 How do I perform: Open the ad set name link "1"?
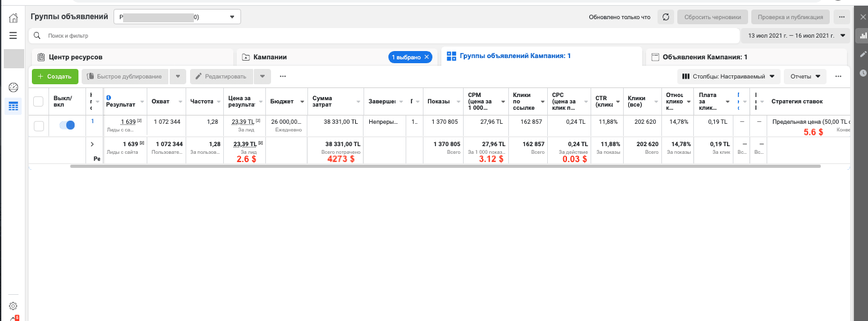click(92, 121)
